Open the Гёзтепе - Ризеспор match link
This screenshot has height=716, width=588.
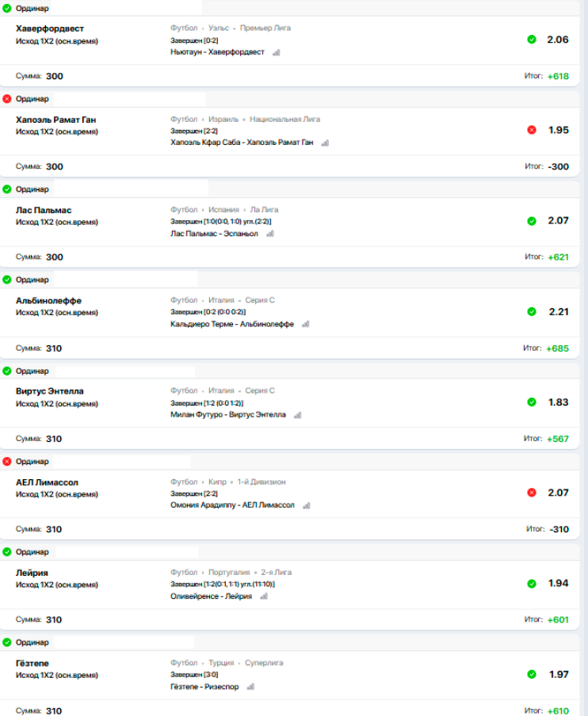pos(204,687)
